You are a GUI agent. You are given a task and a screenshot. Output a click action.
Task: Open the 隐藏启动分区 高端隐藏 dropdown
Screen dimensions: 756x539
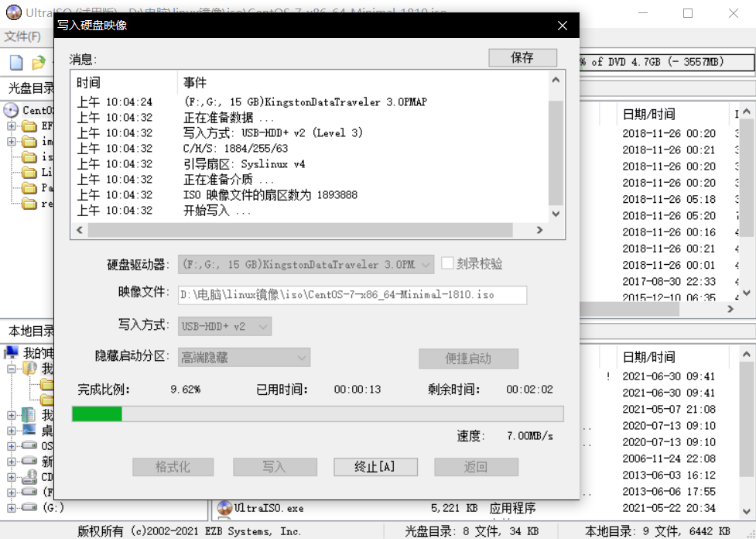(x=244, y=358)
